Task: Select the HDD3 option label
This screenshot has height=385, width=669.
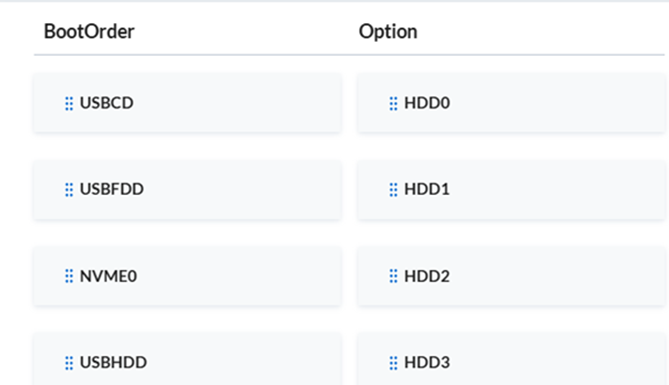Action: click(427, 362)
